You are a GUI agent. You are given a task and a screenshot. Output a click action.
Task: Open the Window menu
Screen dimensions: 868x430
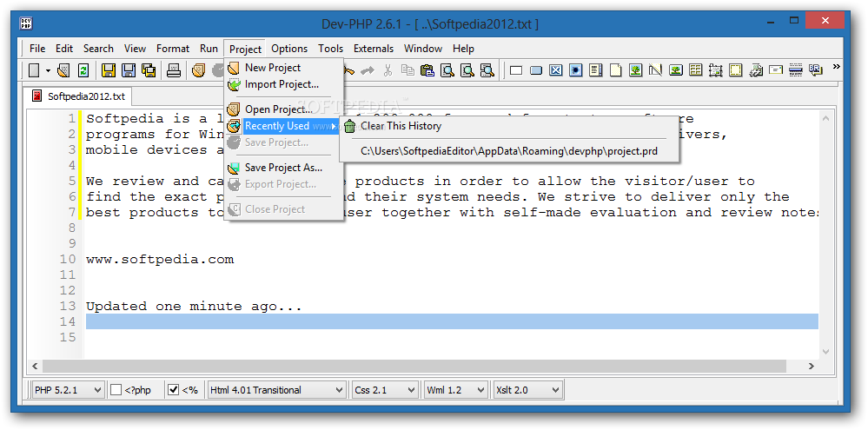click(x=423, y=49)
